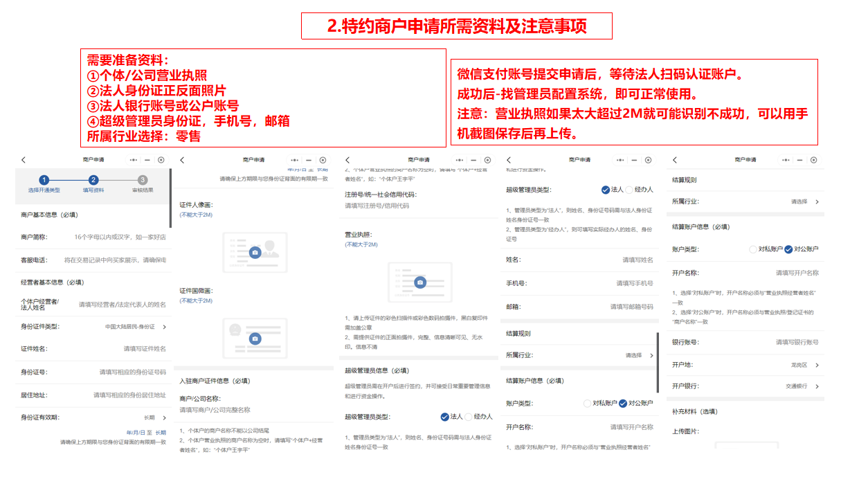
Task: Click 注册号/统一社会信用代码 input field
Action: (x=377, y=206)
